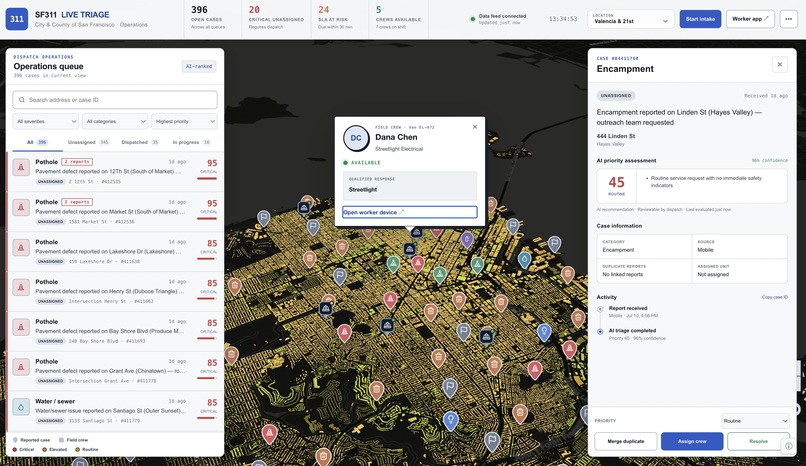Click the Source Mobile cell
Viewport: 806px width, 466px height.
tap(740, 246)
